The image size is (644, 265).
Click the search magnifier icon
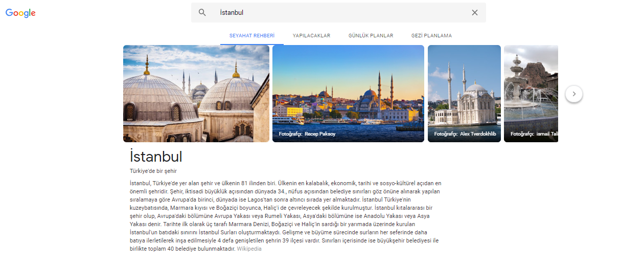click(202, 12)
